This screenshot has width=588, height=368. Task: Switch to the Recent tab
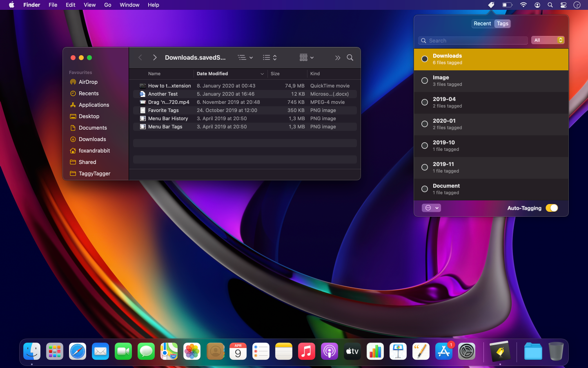coord(482,24)
